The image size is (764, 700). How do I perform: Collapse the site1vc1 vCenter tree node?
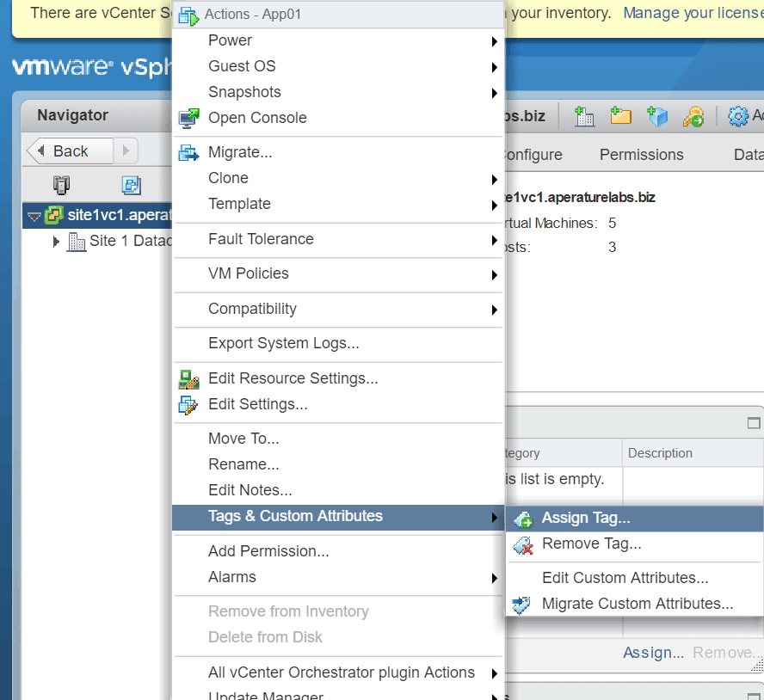point(34,216)
